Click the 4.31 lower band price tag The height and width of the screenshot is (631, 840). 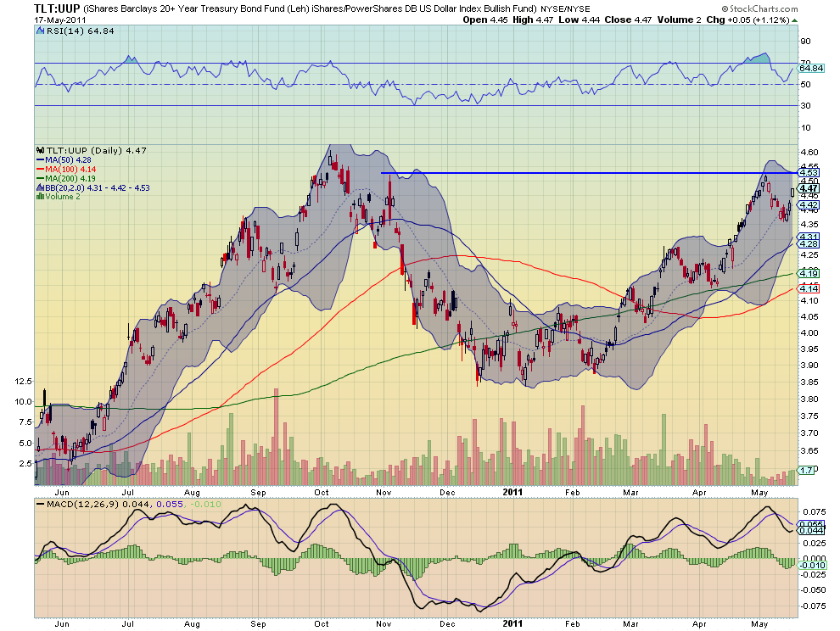coord(809,237)
